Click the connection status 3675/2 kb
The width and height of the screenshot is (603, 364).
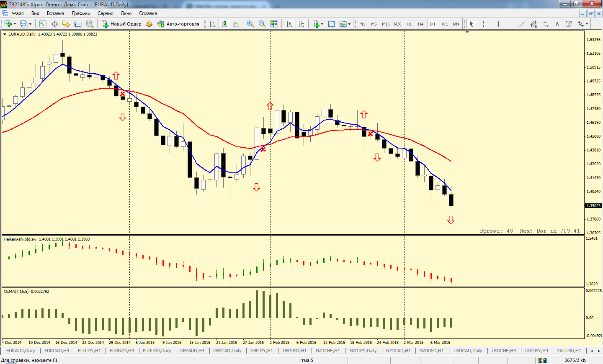pos(575,360)
